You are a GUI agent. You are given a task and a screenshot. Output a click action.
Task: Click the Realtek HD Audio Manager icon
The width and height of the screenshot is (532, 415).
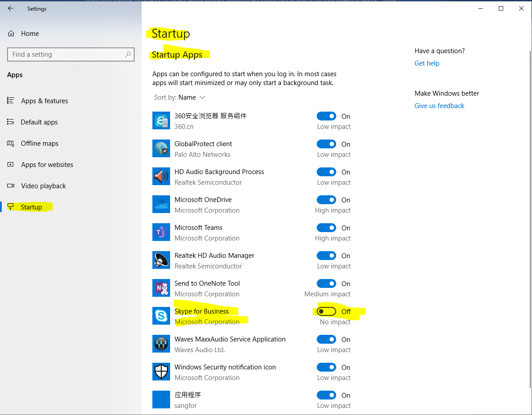[161, 260]
